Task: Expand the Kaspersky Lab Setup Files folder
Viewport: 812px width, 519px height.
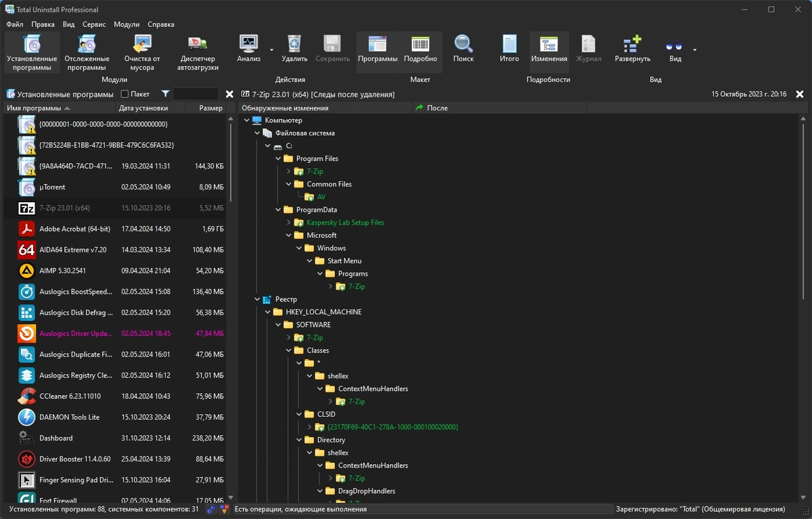Action: point(289,223)
